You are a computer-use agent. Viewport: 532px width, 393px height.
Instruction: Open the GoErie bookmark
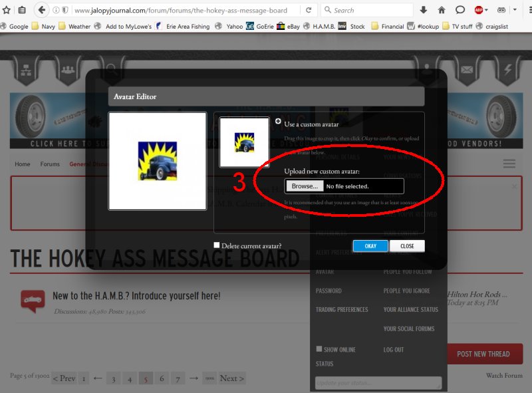tap(260, 27)
